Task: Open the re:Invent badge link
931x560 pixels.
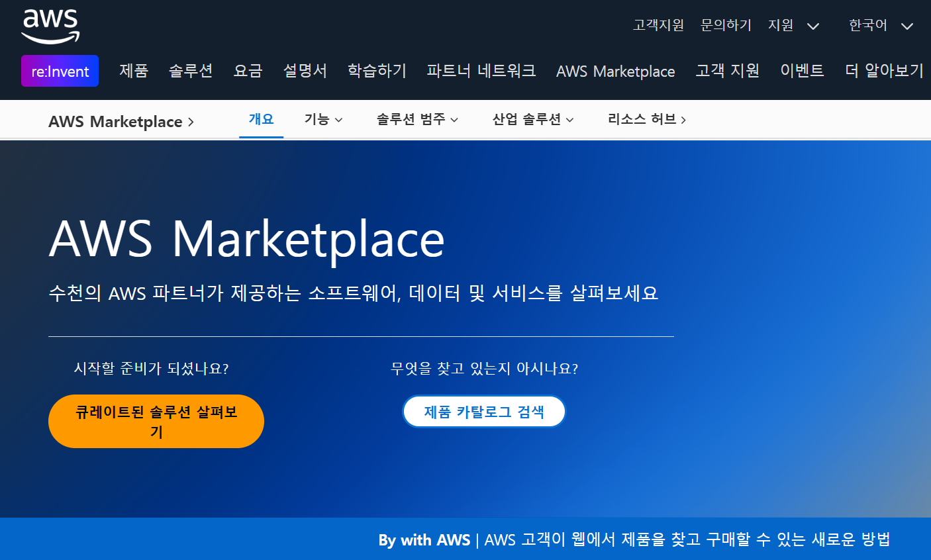Action: (60, 71)
